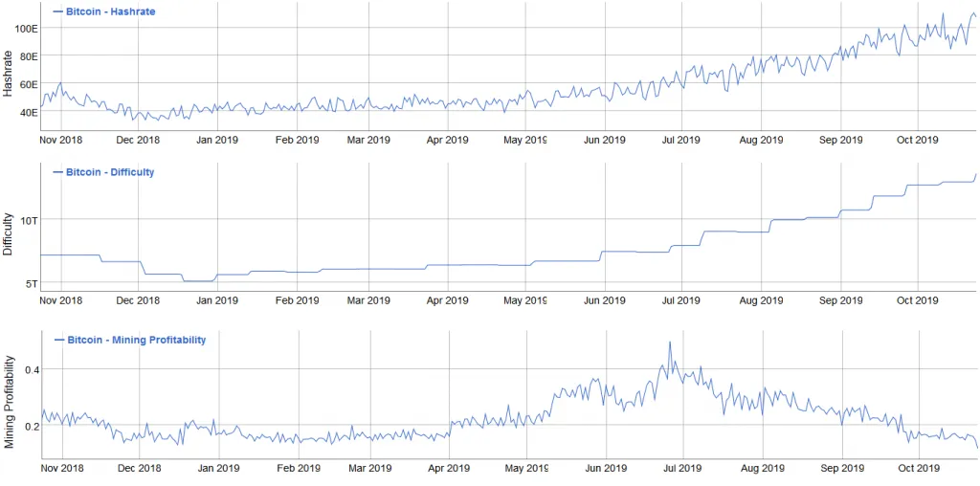Click 'Apr 2019' under the Difficulty chart

click(x=447, y=300)
